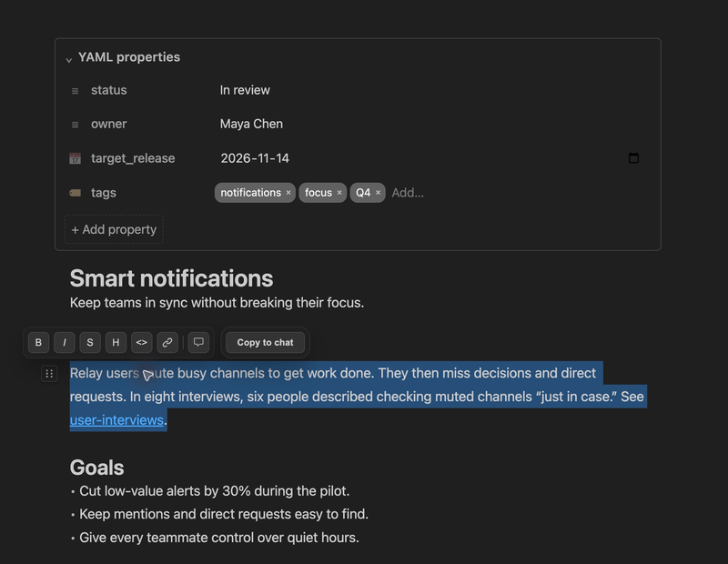Click the bullet about quiet hours control
The width and height of the screenshot is (728, 564).
coord(219,538)
